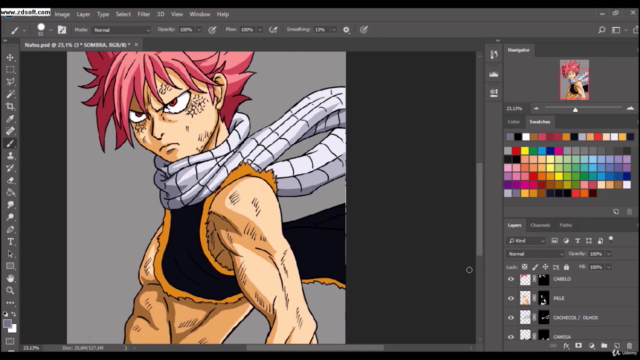
Task: Toggle pressure for opacity icon
Action: pyautogui.click(x=212, y=30)
